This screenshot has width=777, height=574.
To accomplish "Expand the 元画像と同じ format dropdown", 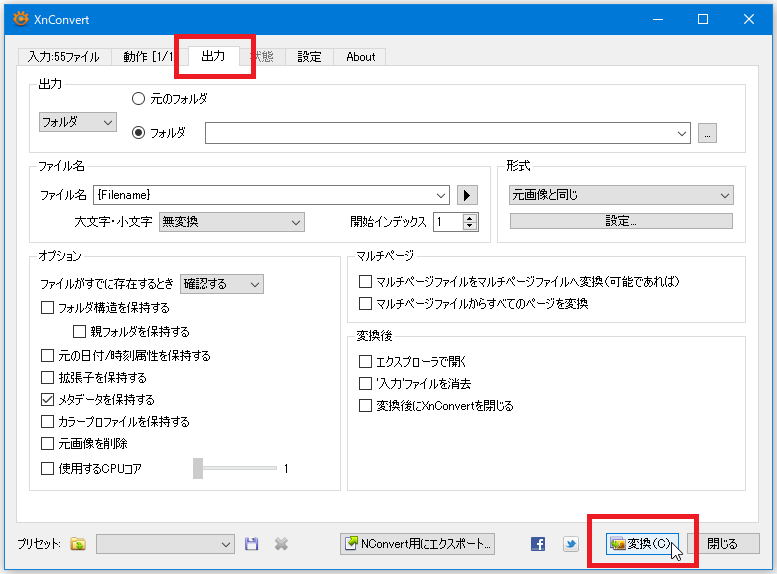I will 621,195.
